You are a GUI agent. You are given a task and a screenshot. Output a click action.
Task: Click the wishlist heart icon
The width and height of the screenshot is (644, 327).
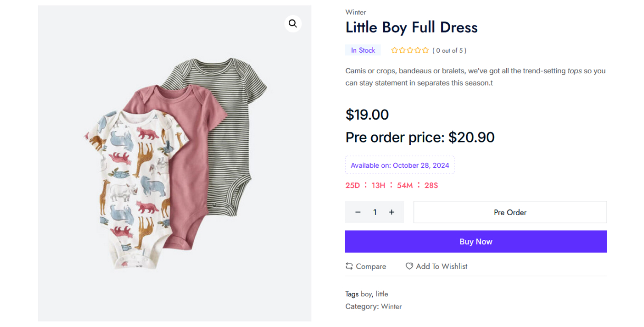tap(409, 266)
